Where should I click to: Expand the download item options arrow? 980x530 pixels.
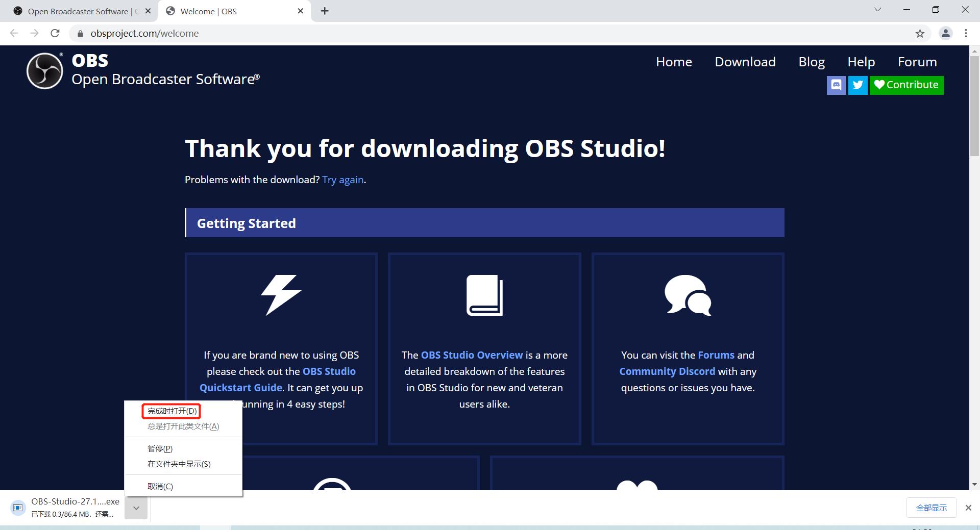(x=136, y=508)
